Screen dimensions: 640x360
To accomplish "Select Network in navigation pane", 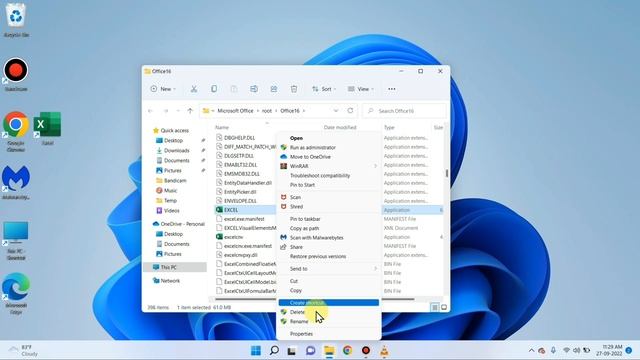I will point(170,281).
